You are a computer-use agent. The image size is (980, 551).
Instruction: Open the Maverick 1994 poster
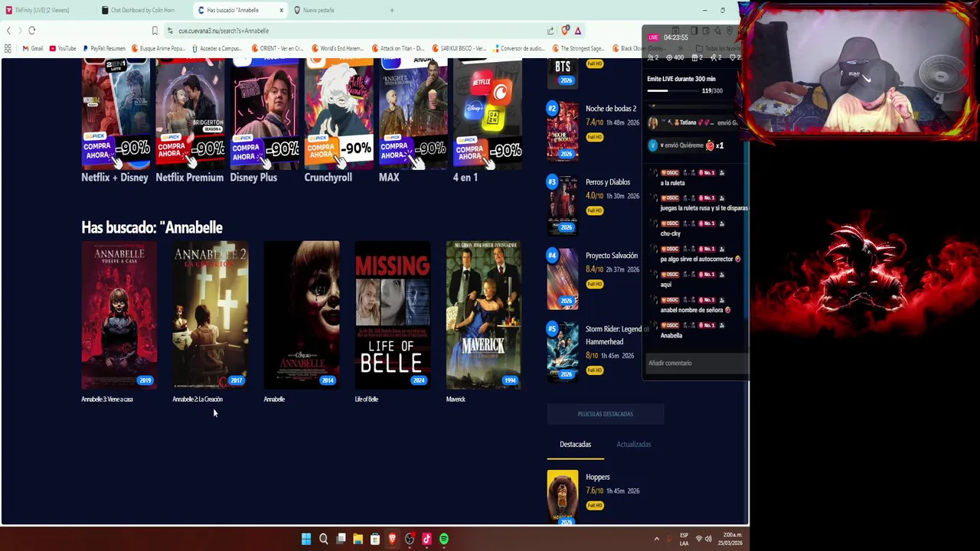tap(484, 315)
